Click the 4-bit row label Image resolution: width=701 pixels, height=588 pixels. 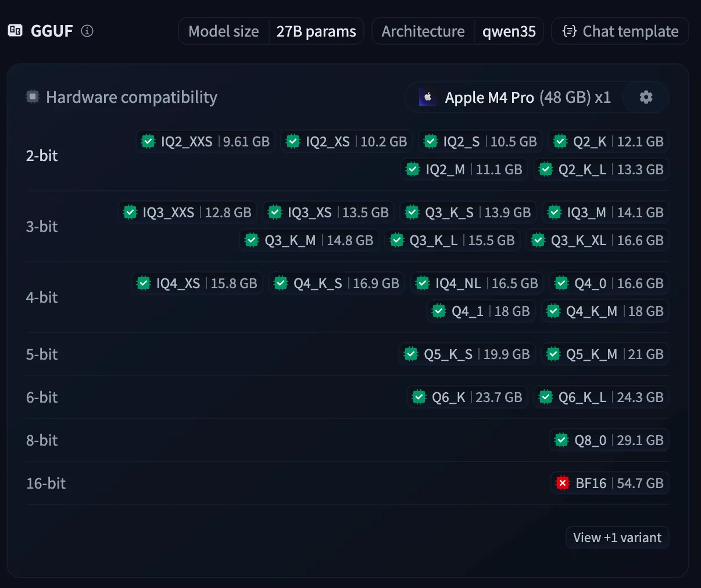click(42, 297)
